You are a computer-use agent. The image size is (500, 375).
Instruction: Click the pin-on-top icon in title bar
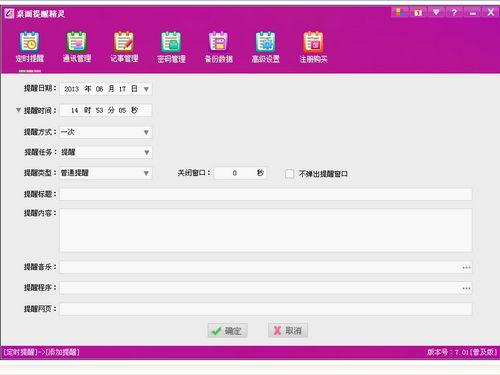[418, 12]
